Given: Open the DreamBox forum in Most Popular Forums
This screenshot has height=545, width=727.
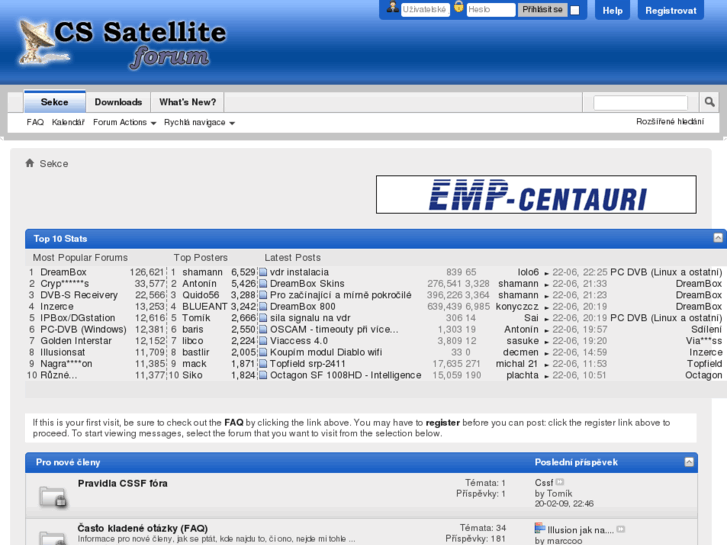Looking at the screenshot, I should (x=63, y=272).
